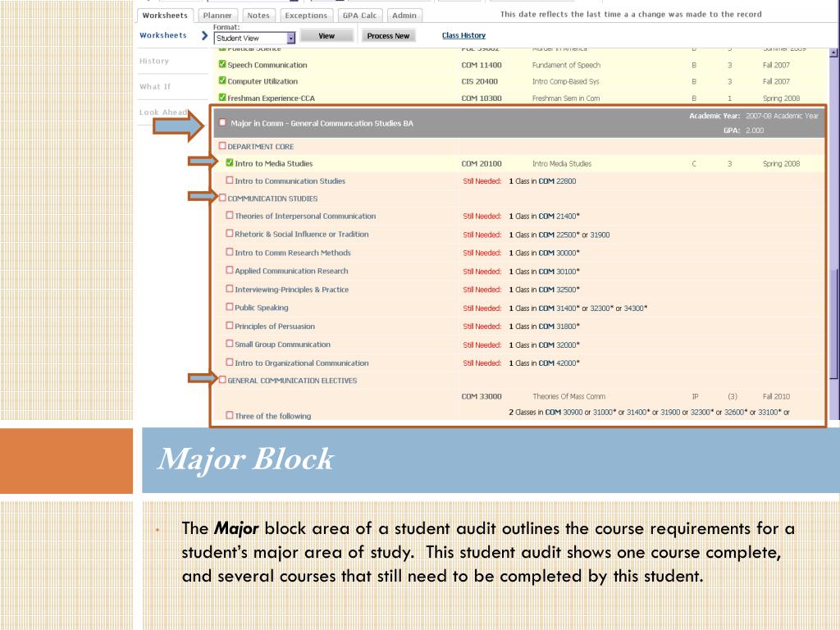The width and height of the screenshot is (840, 630).
Task: Click the DEPARTMENT CORE checkbox
Action: 222,146
